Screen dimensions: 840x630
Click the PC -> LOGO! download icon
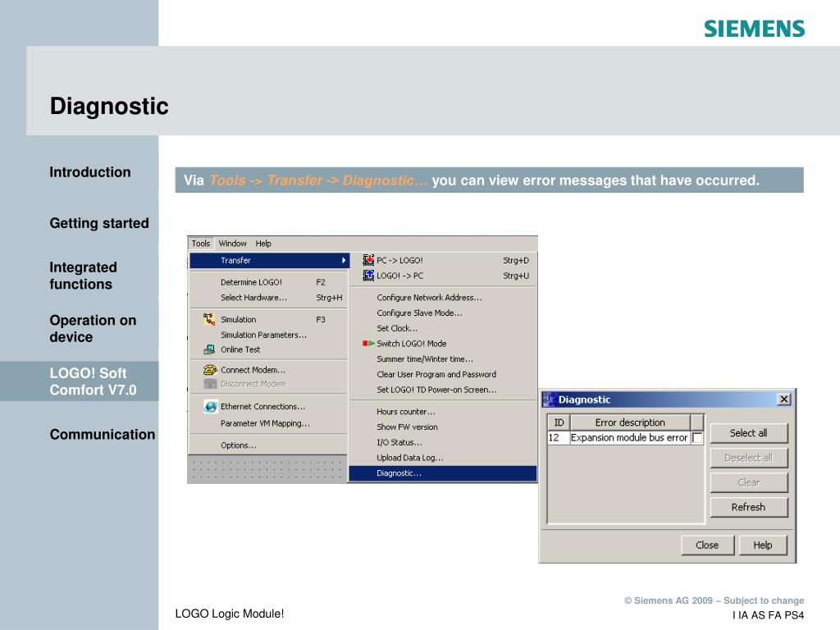click(x=368, y=260)
